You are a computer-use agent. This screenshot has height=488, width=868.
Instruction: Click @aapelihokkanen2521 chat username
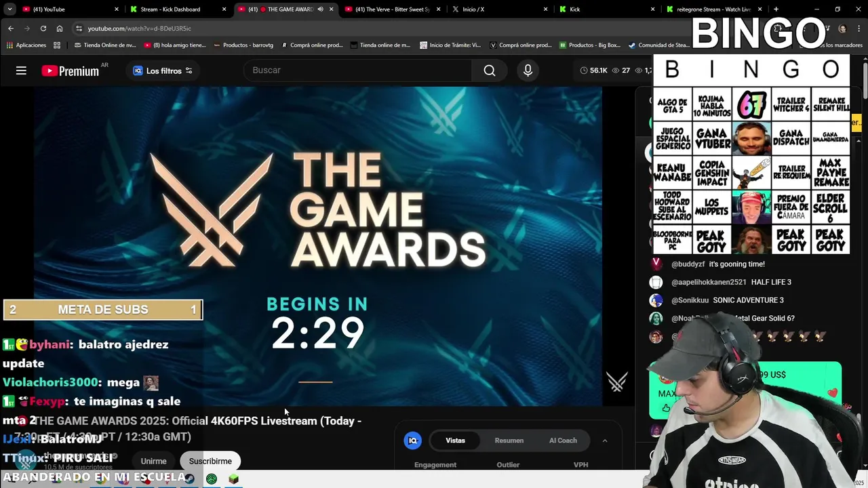709,282
